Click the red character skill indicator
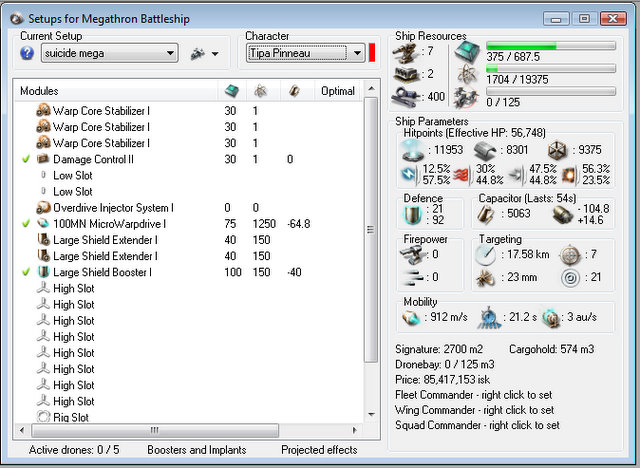The image size is (640, 468). click(x=372, y=53)
